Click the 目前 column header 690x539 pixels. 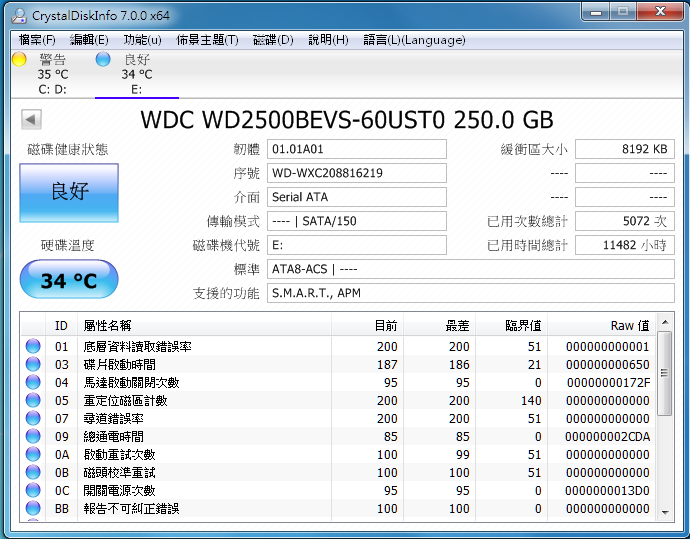(367, 326)
